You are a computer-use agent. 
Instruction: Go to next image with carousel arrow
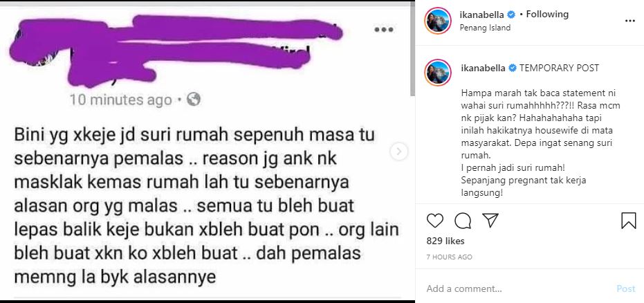(x=398, y=151)
